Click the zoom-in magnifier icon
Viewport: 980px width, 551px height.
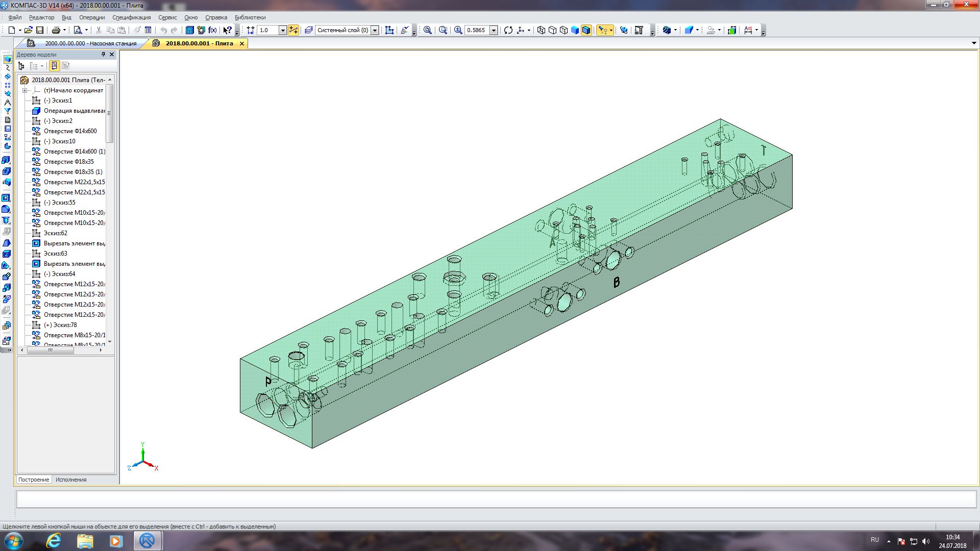pos(458,30)
